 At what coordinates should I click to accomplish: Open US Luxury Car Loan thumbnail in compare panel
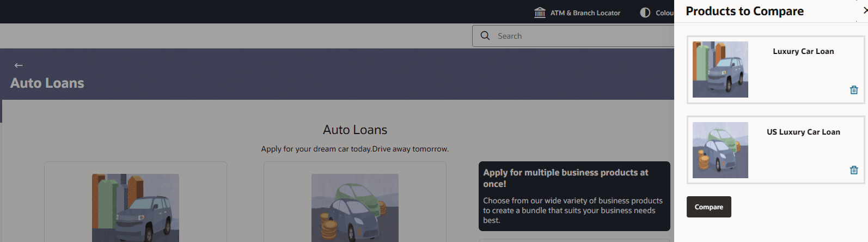pyautogui.click(x=720, y=150)
